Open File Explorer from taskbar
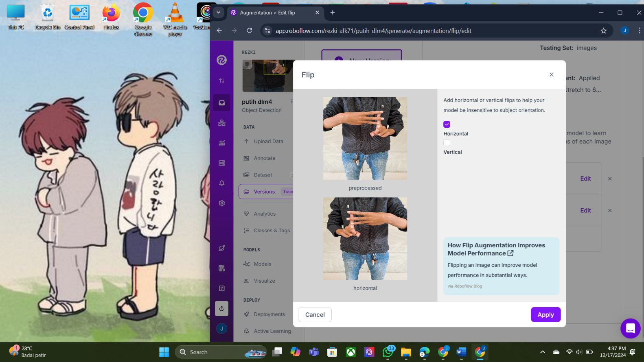The height and width of the screenshot is (362, 644). pos(406,352)
